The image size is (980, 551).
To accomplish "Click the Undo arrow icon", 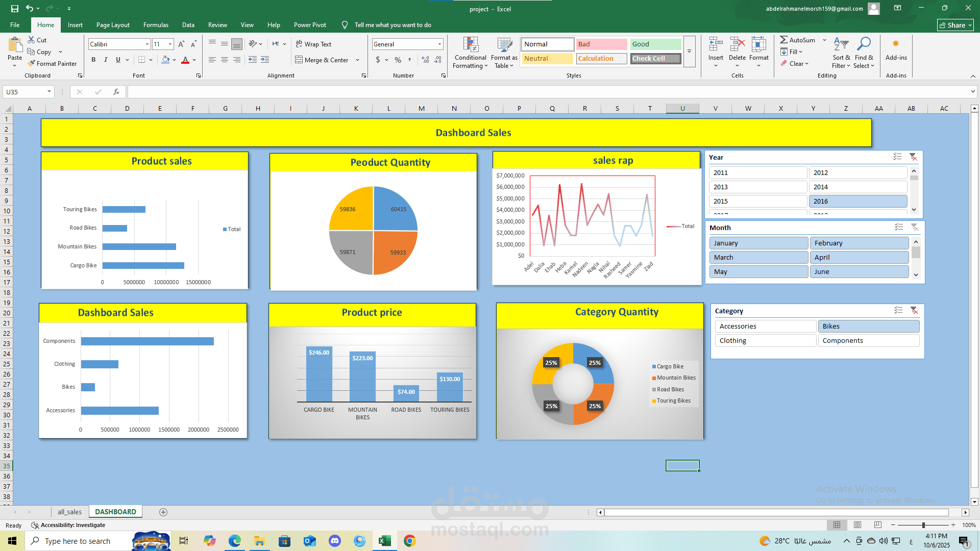I will point(30,9).
